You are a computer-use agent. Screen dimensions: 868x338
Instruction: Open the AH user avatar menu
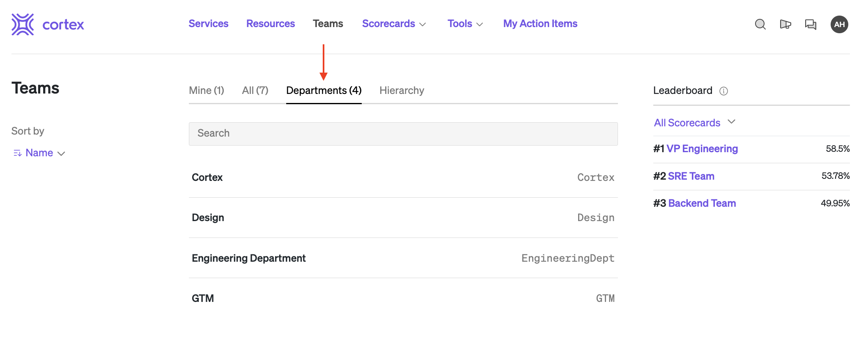[839, 24]
